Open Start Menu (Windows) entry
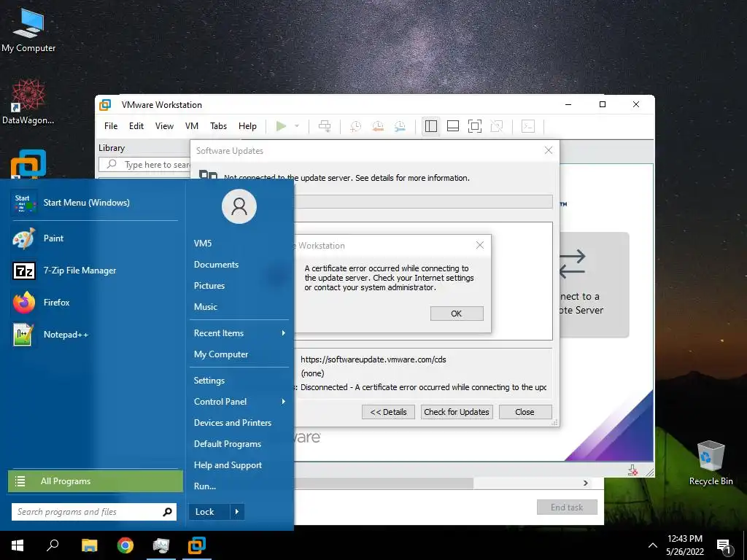 pos(94,203)
